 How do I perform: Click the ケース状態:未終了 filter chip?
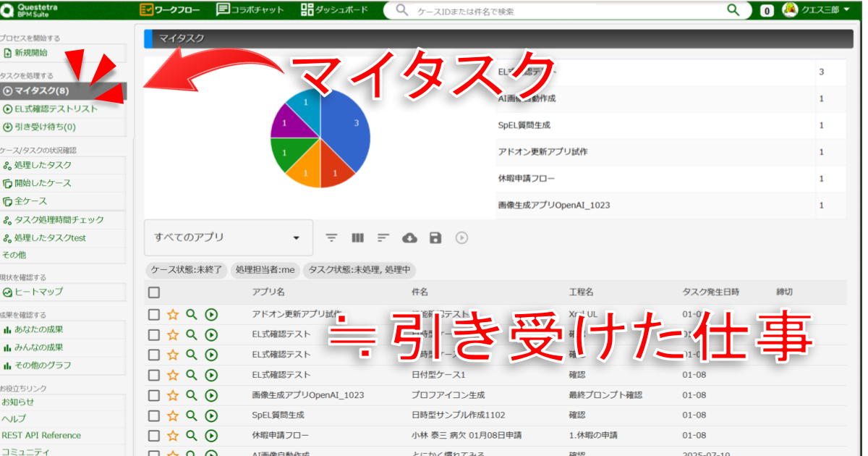click(187, 270)
